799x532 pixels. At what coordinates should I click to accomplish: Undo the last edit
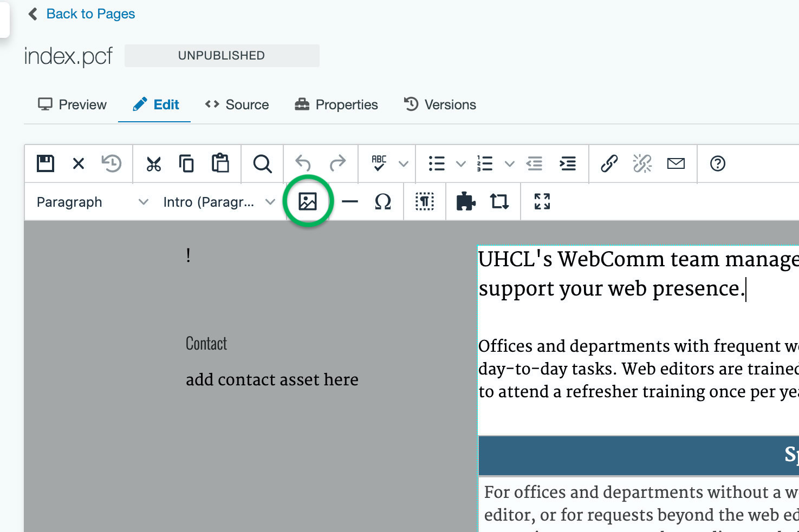[x=303, y=163]
